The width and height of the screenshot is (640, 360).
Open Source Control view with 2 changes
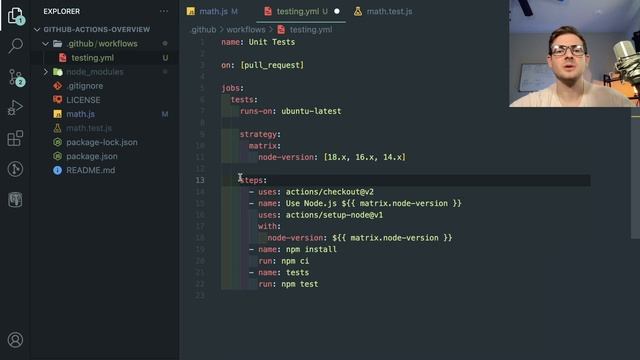point(16,77)
